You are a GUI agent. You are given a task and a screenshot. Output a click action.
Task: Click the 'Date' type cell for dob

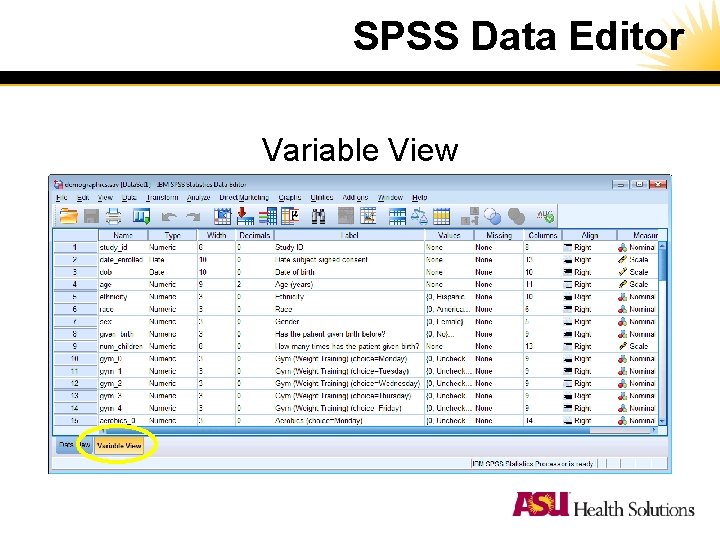tap(173, 272)
